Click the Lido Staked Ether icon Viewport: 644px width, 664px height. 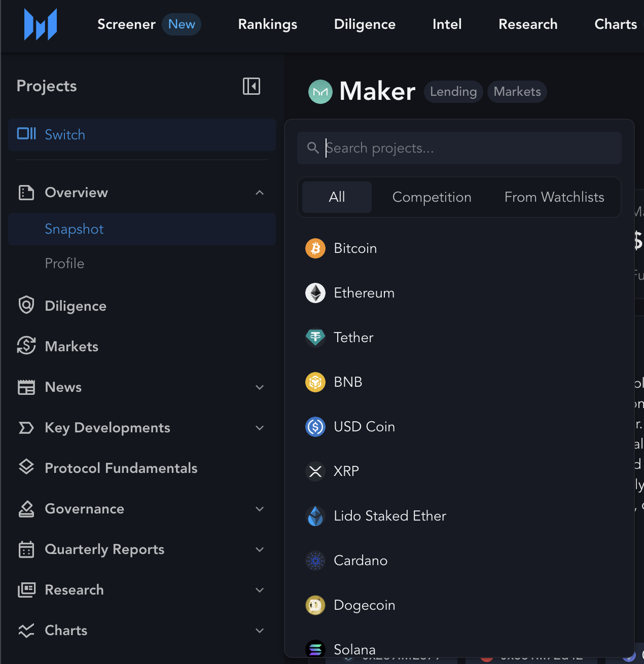click(315, 516)
